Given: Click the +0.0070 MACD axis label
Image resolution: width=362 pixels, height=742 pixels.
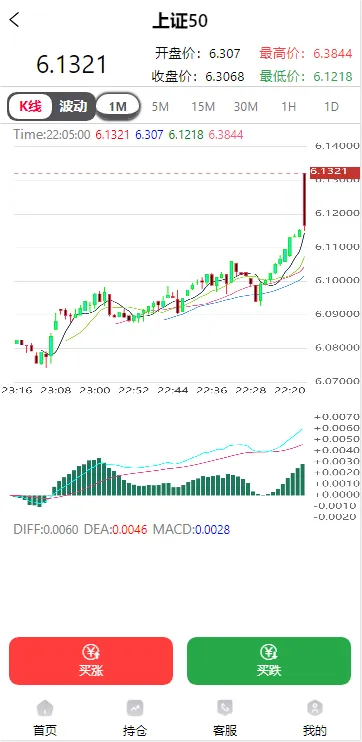Looking at the screenshot, I should coord(336,417).
